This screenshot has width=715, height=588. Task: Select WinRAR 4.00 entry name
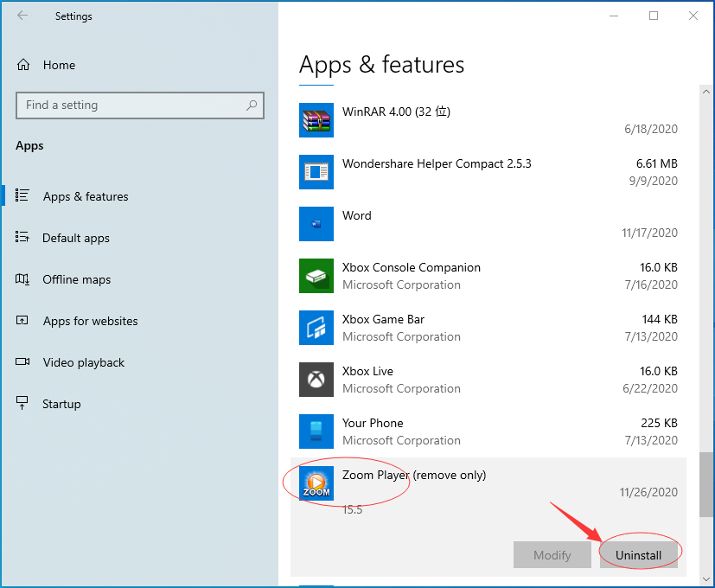(x=396, y=112)
